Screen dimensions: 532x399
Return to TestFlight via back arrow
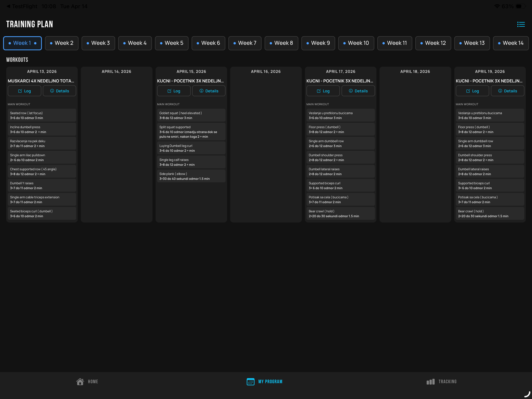pyautogui.click(x=8, y=6)
